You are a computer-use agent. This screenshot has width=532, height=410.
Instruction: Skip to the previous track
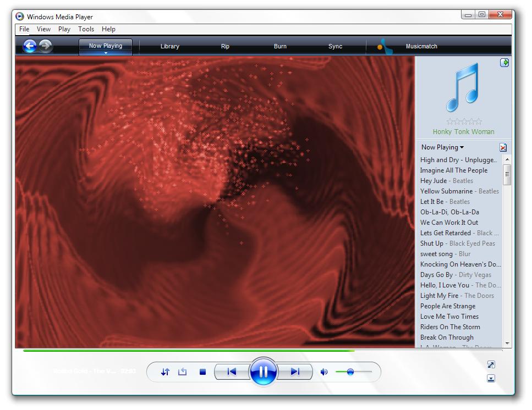click(232, 372)
